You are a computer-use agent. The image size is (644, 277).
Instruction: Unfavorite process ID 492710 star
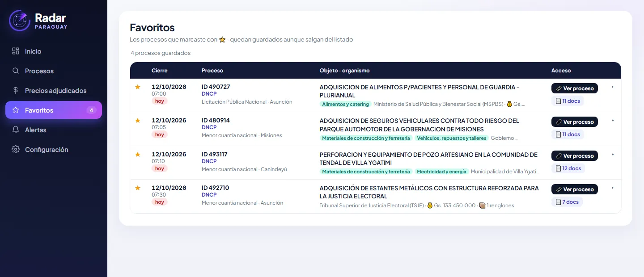pyautogui.click(x=138, y=188)
